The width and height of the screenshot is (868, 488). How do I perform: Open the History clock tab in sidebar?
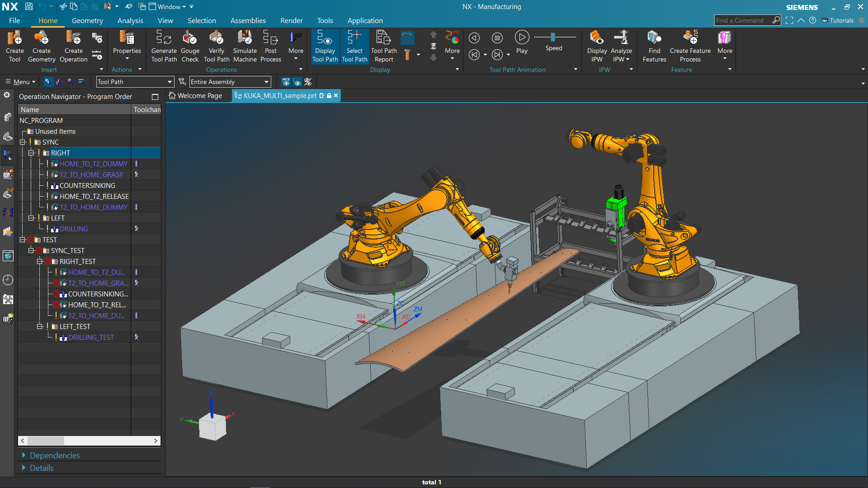[8, 280]
